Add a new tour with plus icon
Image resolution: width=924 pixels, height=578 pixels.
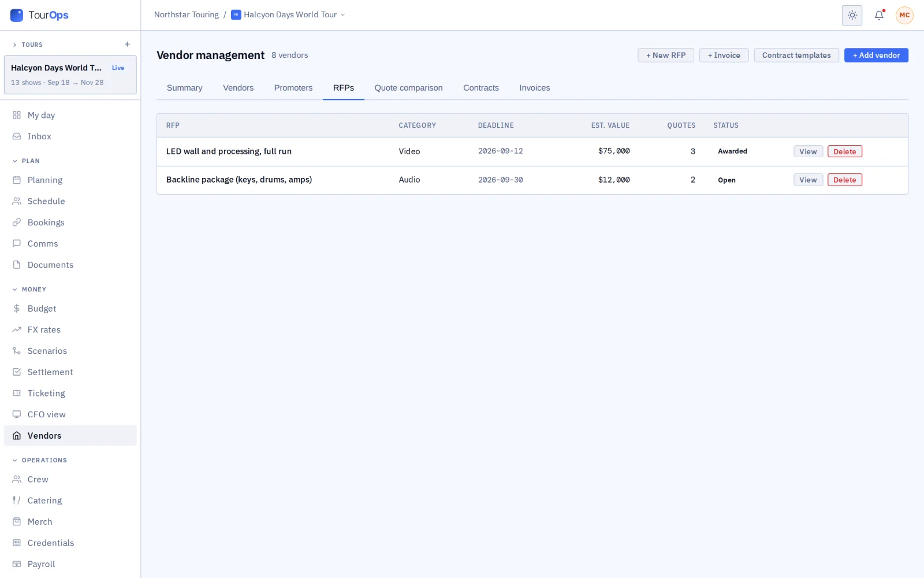click(127, 45)
